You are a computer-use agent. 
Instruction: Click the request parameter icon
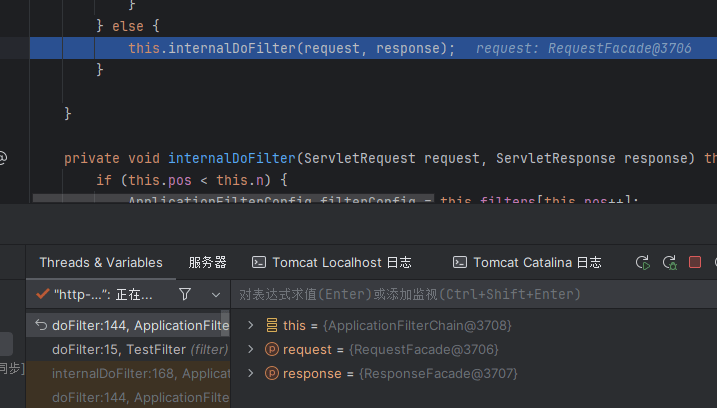coord(271,349)
